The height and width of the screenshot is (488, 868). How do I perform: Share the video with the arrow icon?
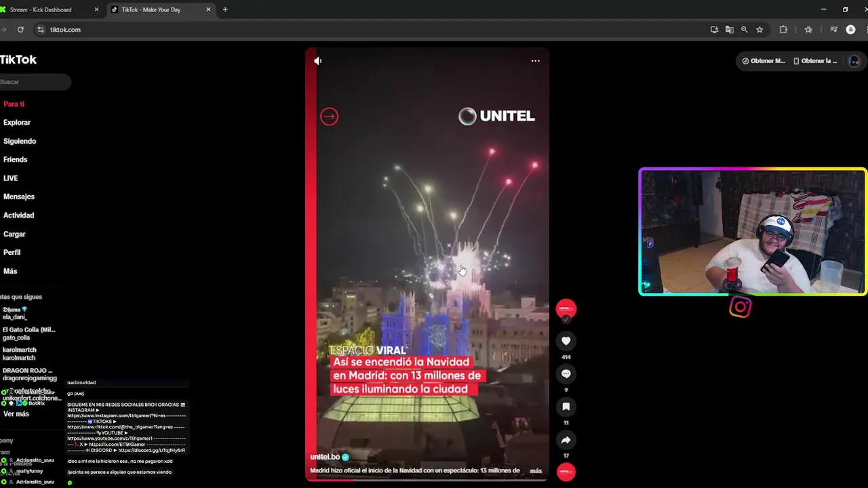coord(566,441)
